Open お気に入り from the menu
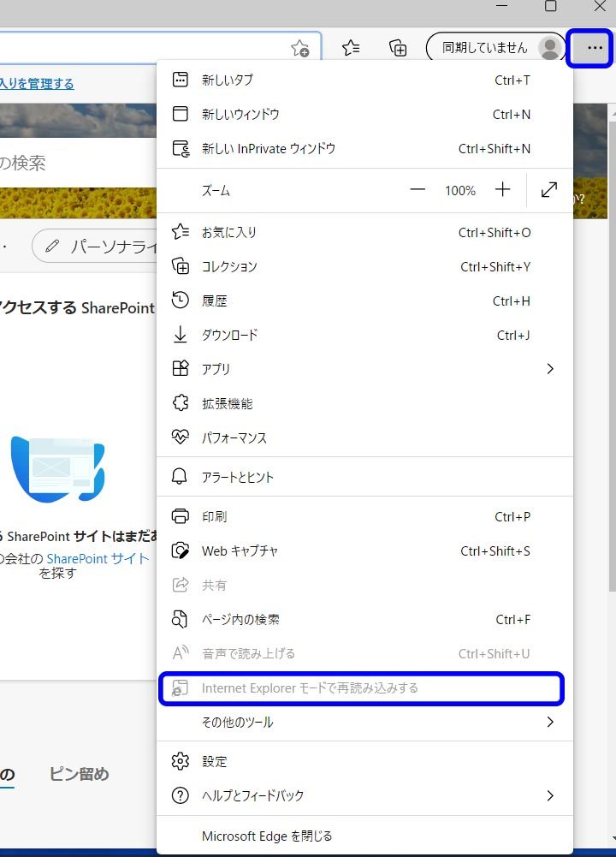Image resolution: width=616 pixels, height=857 pixels. [364, 232]
